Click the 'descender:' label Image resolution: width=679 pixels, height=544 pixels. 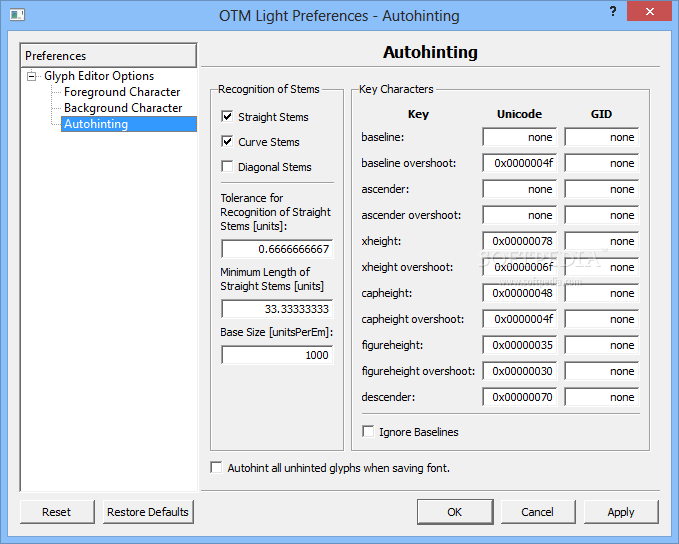click(388, 397)
